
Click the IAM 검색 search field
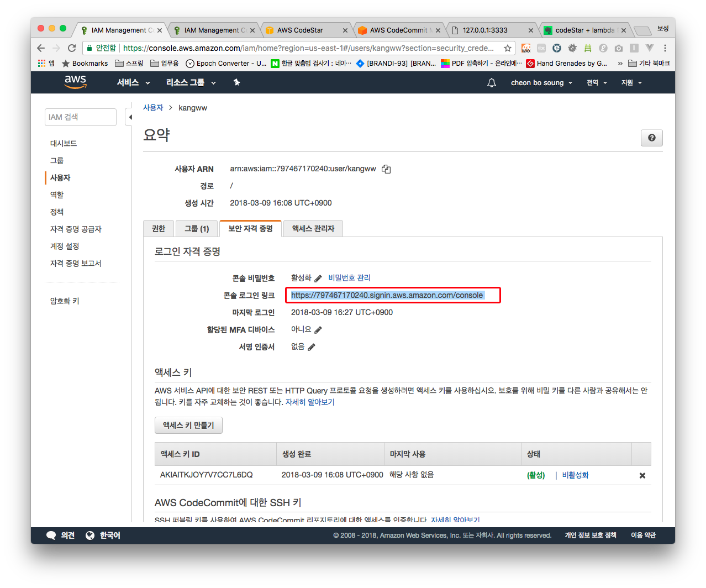(81, 117)
